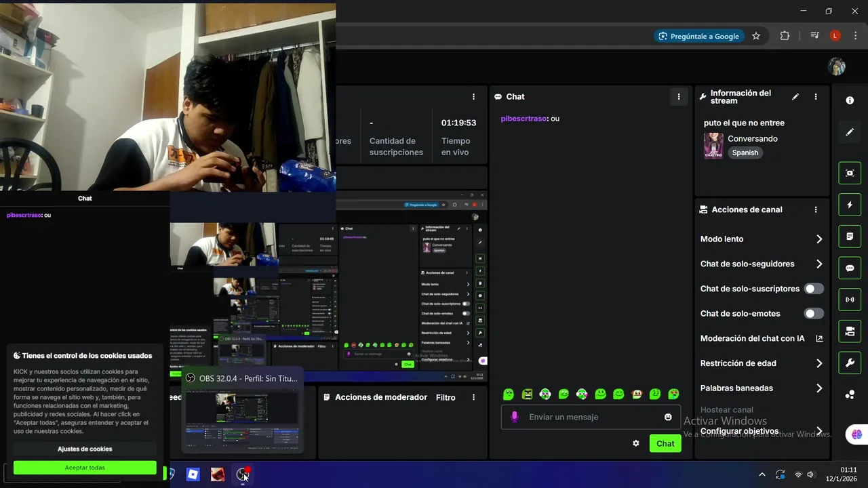
Task: Click Aceptar todas cookies button
Action: tap(85, 468)
